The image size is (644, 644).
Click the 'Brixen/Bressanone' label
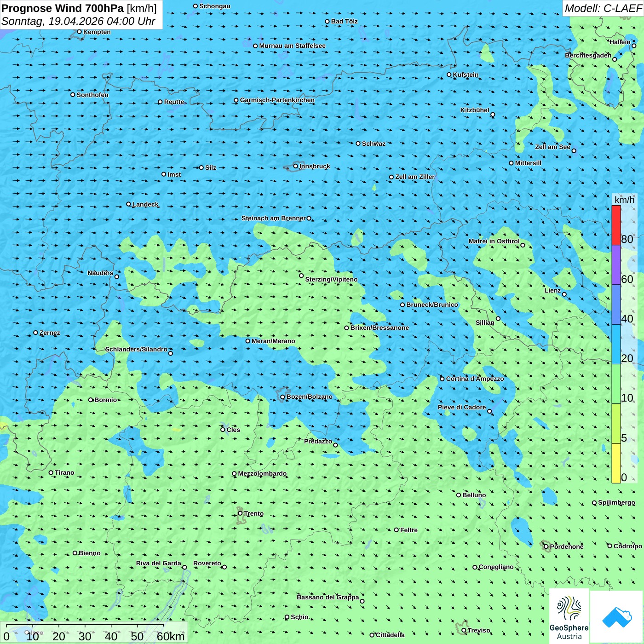(x=379, y=328)
